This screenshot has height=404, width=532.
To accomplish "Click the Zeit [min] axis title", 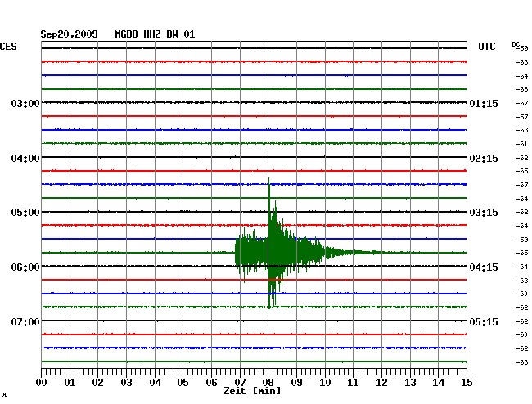I will [x=252, y=391].
